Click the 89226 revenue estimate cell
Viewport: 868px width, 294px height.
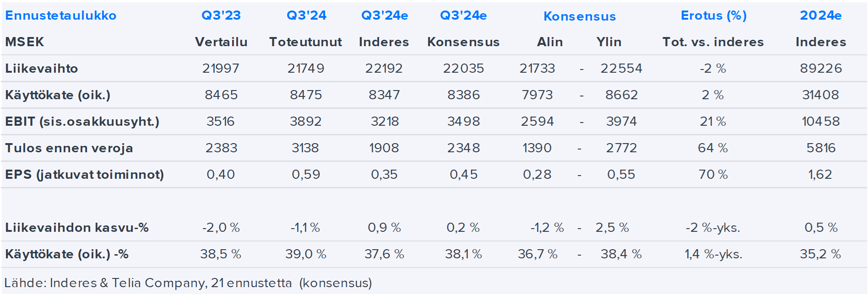[x=820, y=69]
